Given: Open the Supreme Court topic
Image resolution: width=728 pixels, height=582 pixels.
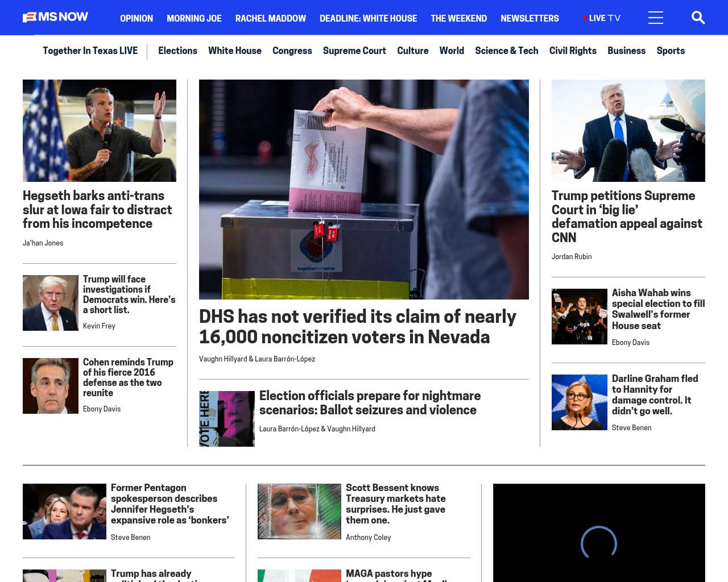Looking at the screenshot, I should coord(354,51).
